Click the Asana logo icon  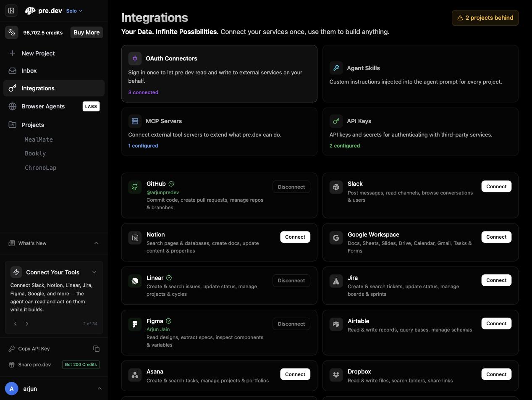[x=135, y=375]
